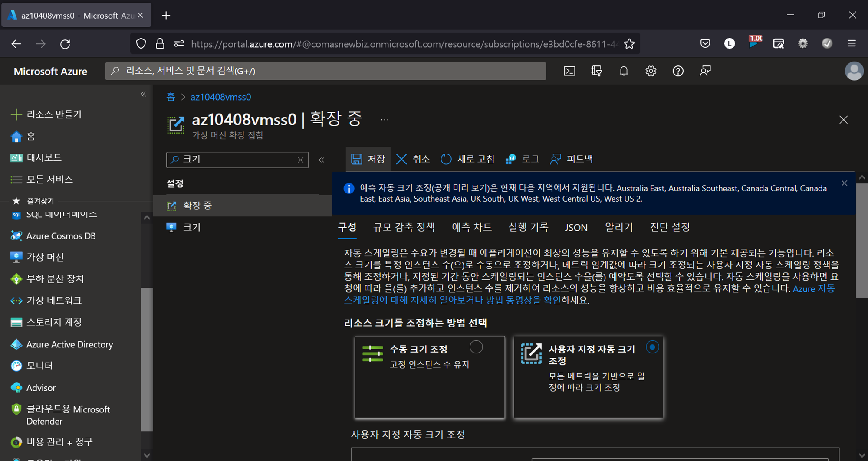Image resolution: width=868 pixels, height=461 pixels.
Task: Click breadcrumb Home (홈) link
Action: 171,97
